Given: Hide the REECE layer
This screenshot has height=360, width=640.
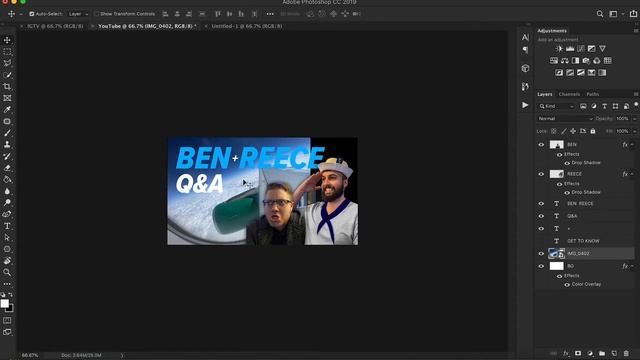Looking at the screenshot, I should click(541, 174).
